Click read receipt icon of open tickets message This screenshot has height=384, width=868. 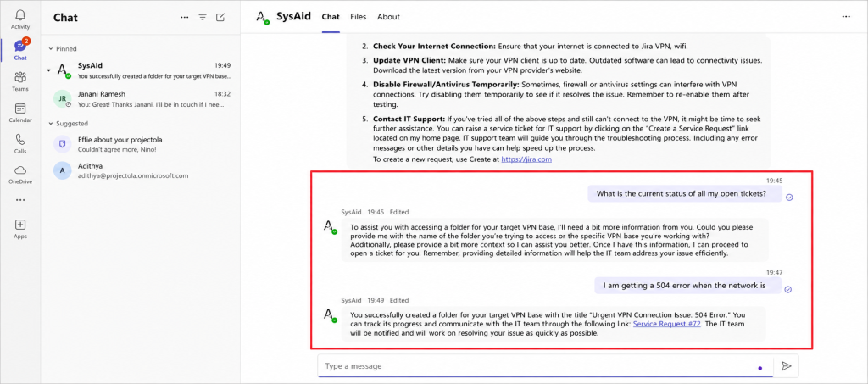tap(789, 197)
